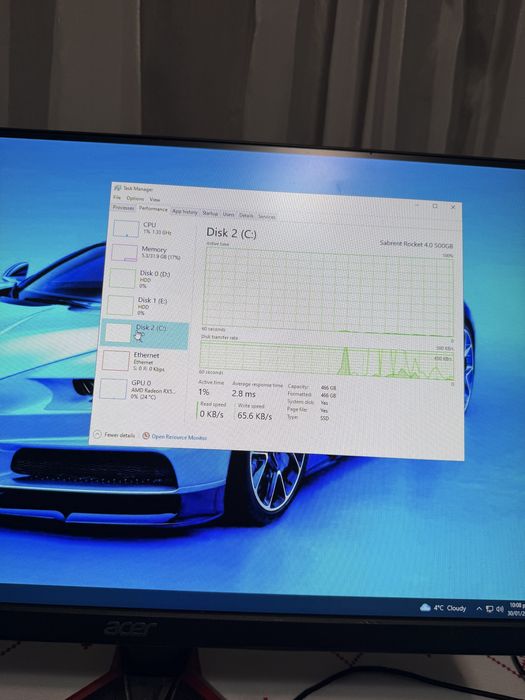Screen dimensions: 525x700
Task: Open the taskbar clock and date
Action: [x=516, y=609]
